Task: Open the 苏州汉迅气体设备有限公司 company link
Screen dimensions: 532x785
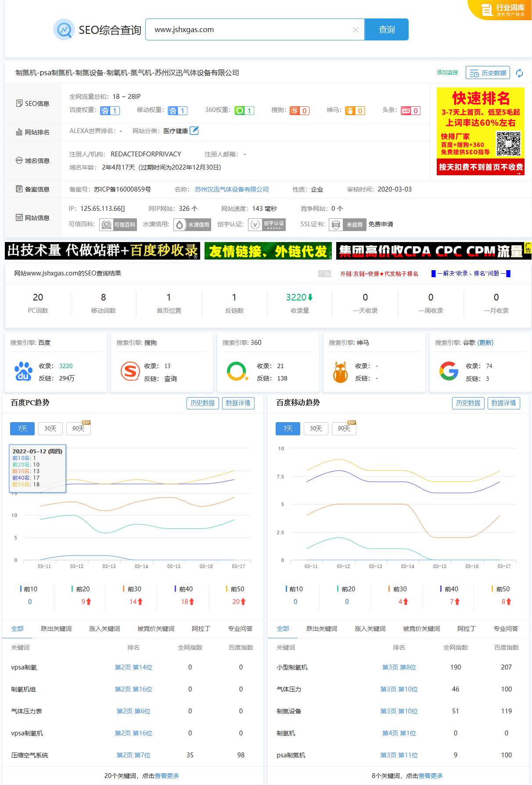Action: coord(232,189)
